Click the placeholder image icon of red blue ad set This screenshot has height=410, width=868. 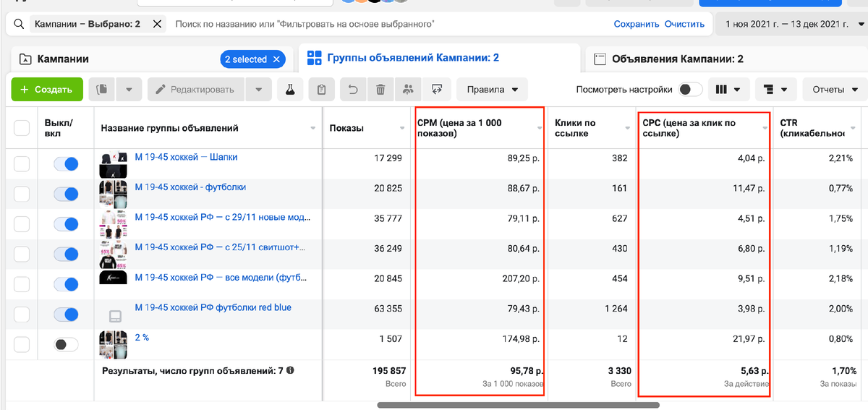114,316
